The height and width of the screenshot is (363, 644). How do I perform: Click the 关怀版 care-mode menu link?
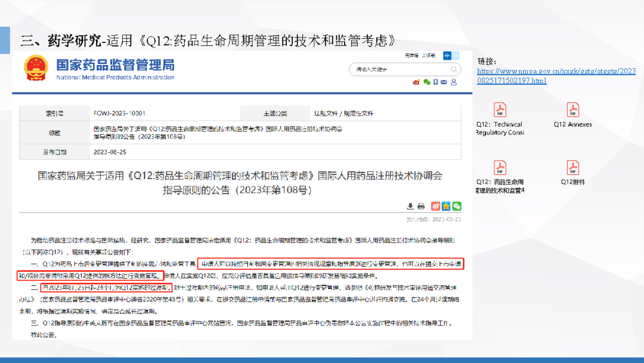pyautogui.click(x=428, y=56)
